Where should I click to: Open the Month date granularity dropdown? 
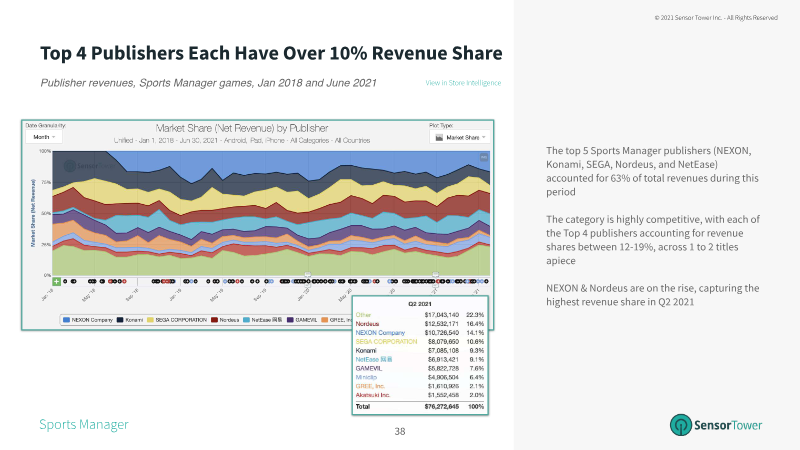pyautogui.click(x=44, y=137)
